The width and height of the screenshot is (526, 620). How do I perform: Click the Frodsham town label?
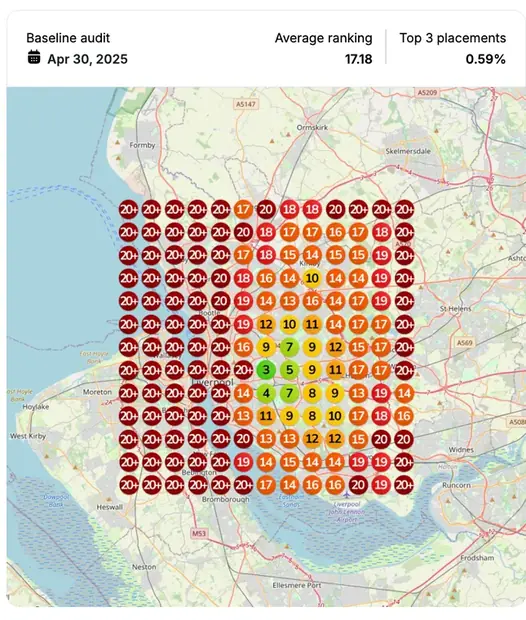coord(477,558)
